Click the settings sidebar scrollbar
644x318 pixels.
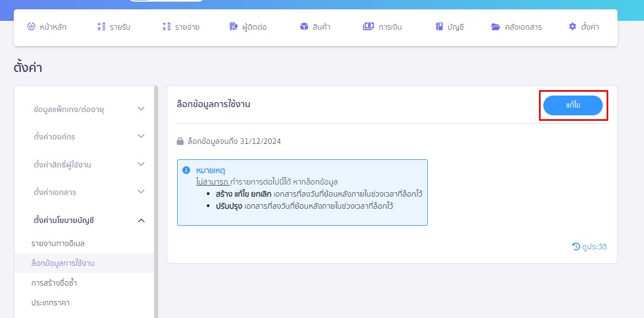[x=156, y=202]
